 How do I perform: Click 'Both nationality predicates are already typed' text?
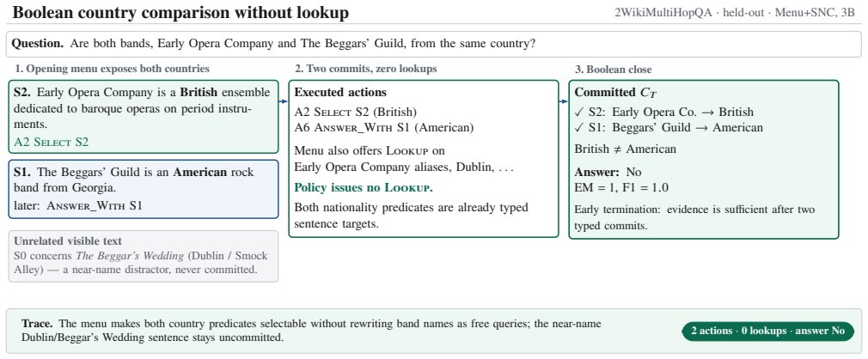click(411, 216)
